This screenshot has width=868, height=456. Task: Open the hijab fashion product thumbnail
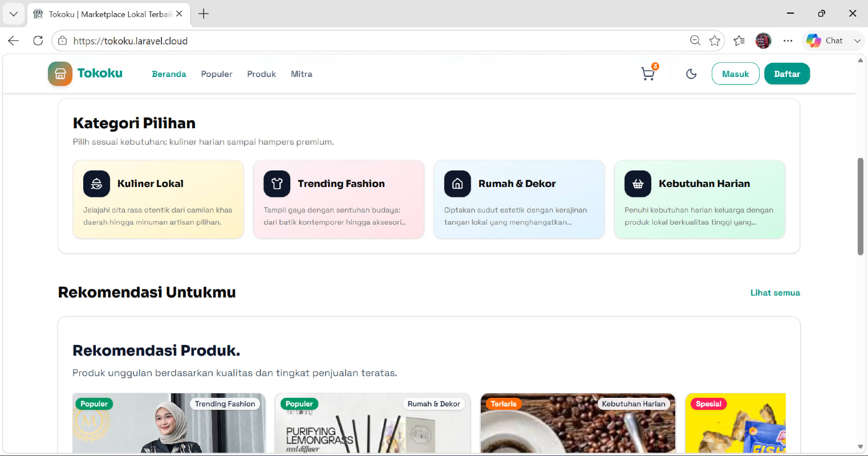pos(169,423)
